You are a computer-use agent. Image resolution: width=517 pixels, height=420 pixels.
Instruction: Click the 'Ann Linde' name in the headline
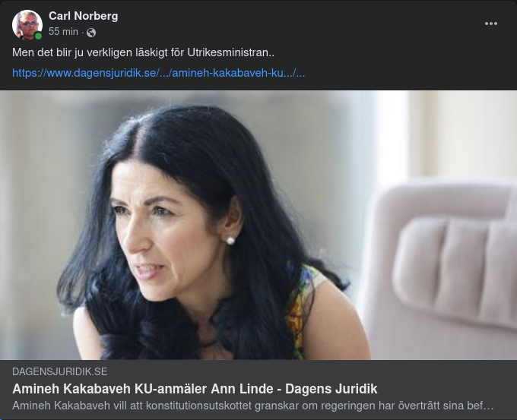coord(242,389)
